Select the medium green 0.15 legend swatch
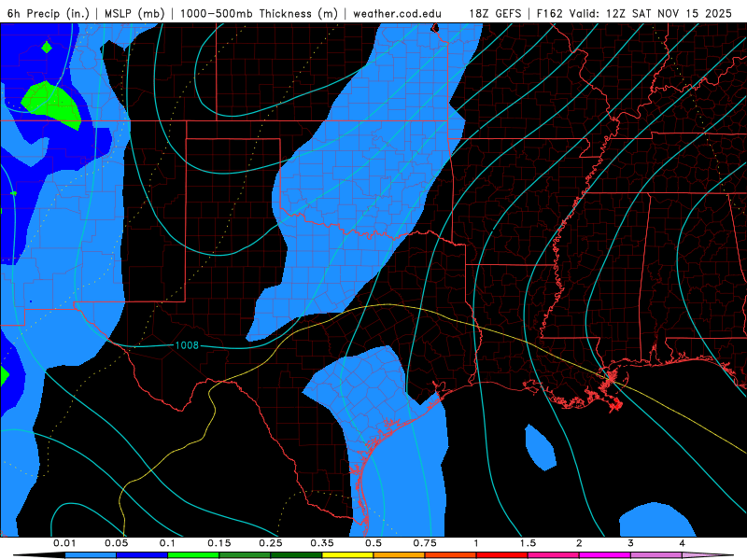Screen dimensions: 747x560 point(245,555)
